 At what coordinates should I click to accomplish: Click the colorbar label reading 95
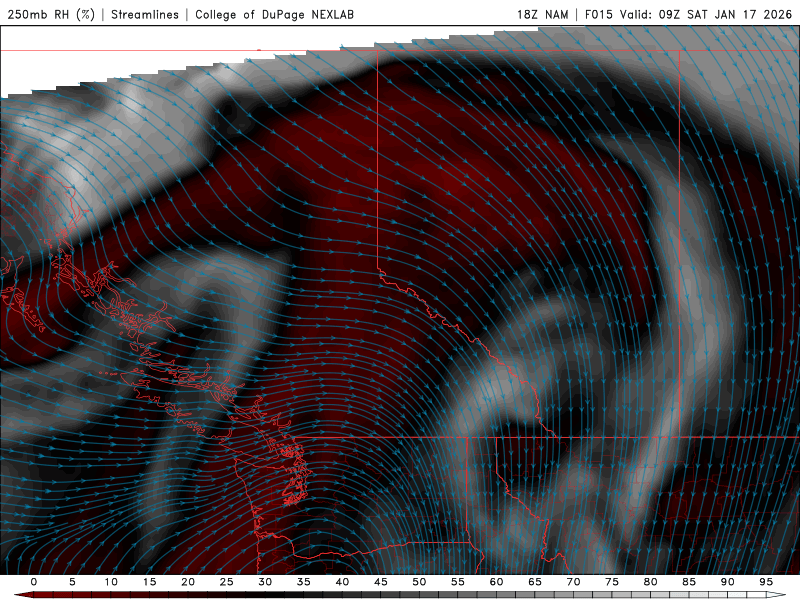[x=766, y=582]
